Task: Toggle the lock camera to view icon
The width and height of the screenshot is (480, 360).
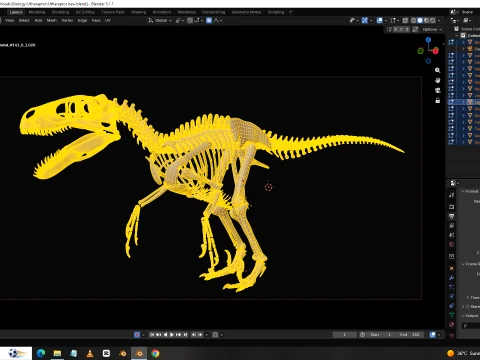Action: coord(438,100)
